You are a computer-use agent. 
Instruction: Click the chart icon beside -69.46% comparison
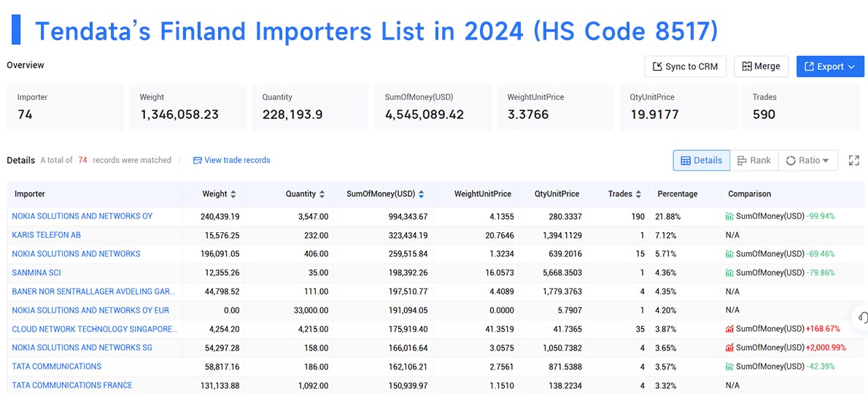[x=729, y=254]
